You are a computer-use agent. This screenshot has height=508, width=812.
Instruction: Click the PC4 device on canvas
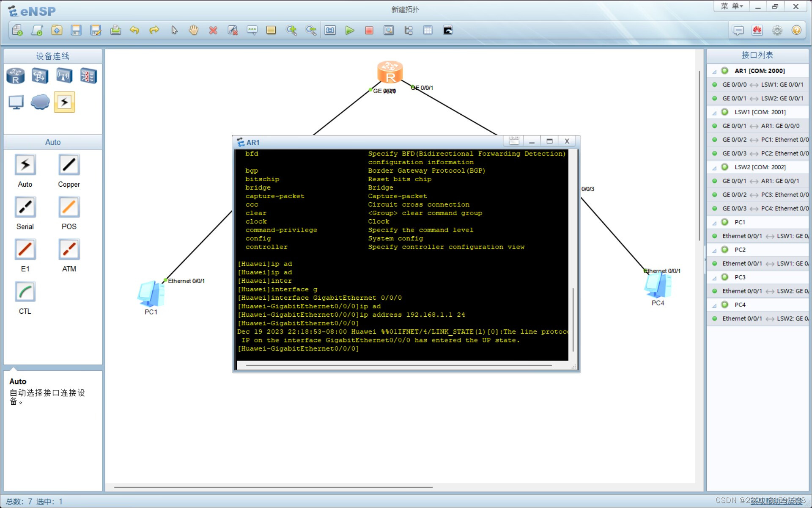pos(658,285)
